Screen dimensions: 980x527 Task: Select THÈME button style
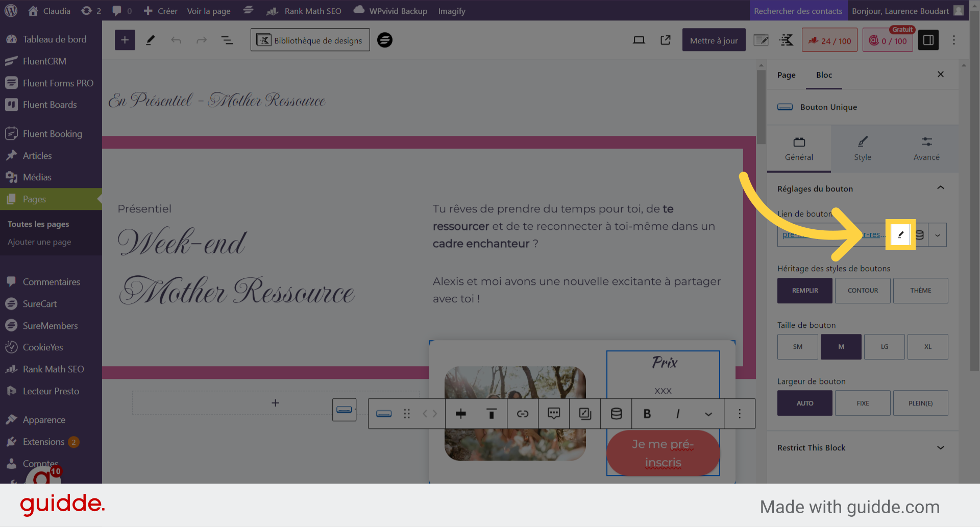[x=921, y=291]
